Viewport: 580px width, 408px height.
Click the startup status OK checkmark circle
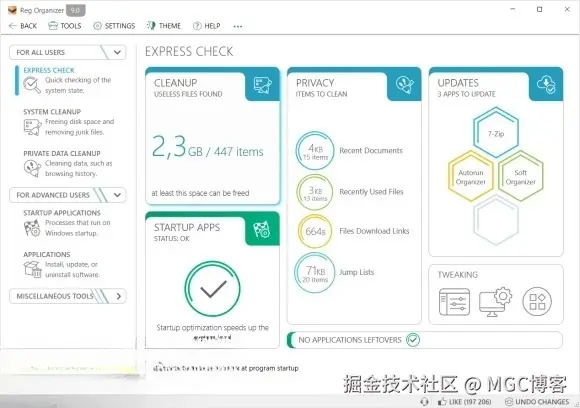(x=212, y=289)
